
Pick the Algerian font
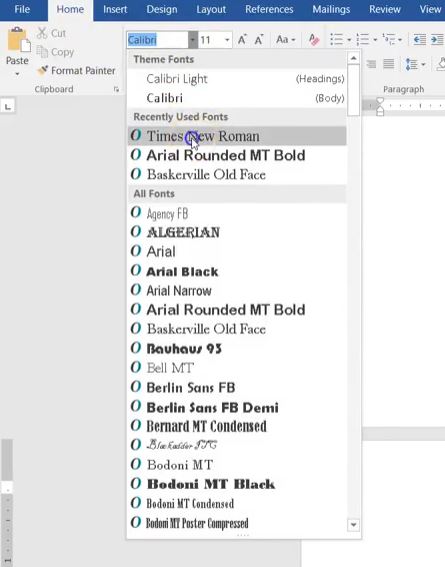click(237, 232)
